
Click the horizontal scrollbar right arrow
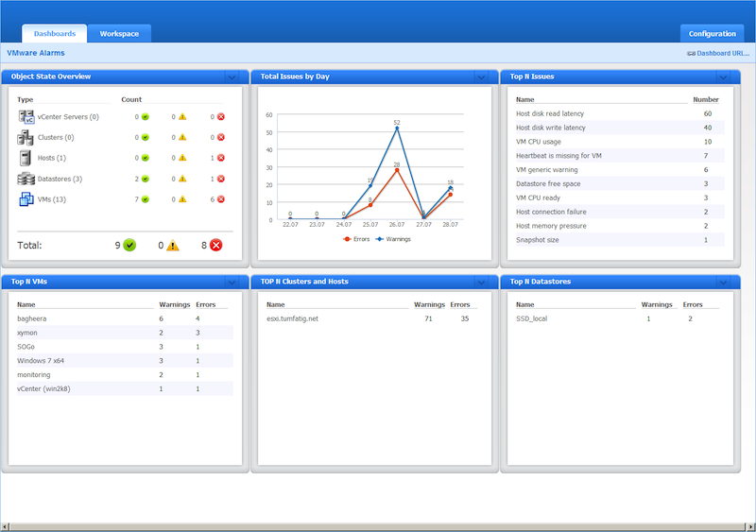pyautogui.click(x=750, y=527)
